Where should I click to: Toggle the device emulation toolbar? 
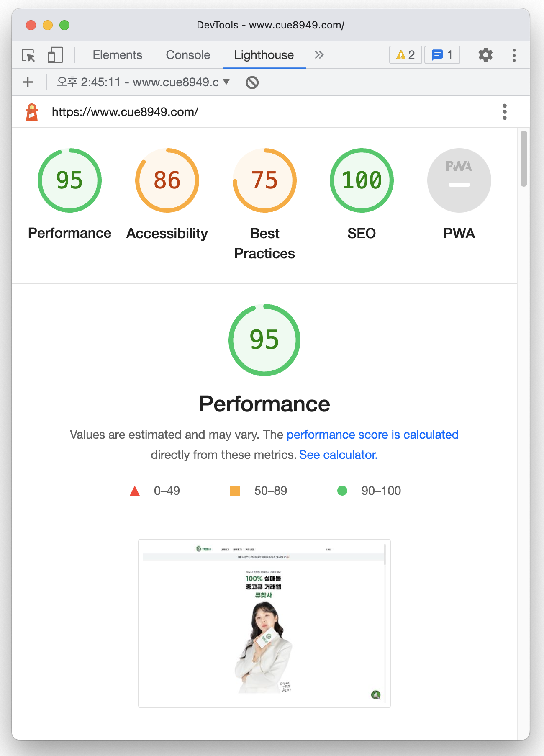point(55,55)
